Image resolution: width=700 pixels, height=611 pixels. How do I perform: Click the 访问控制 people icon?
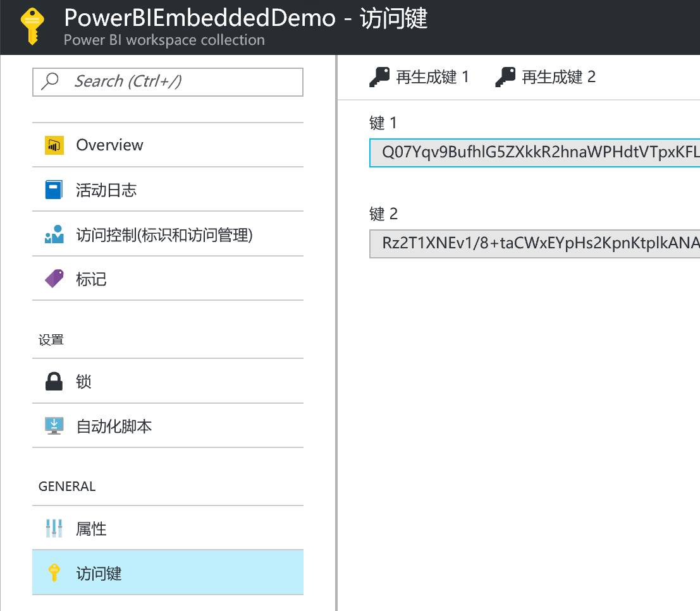click(x=54, y=234)
